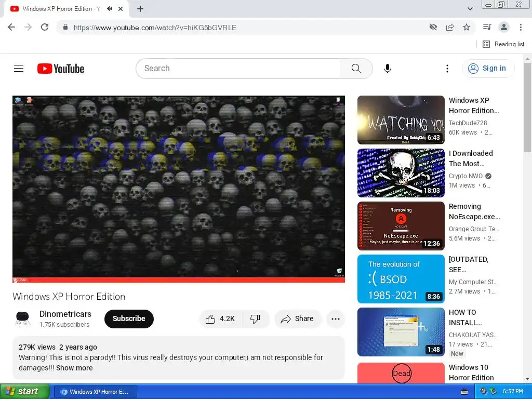Mute the tab's audio speaker icon
This screenshot has width=532, height=399.
point(109,9)
